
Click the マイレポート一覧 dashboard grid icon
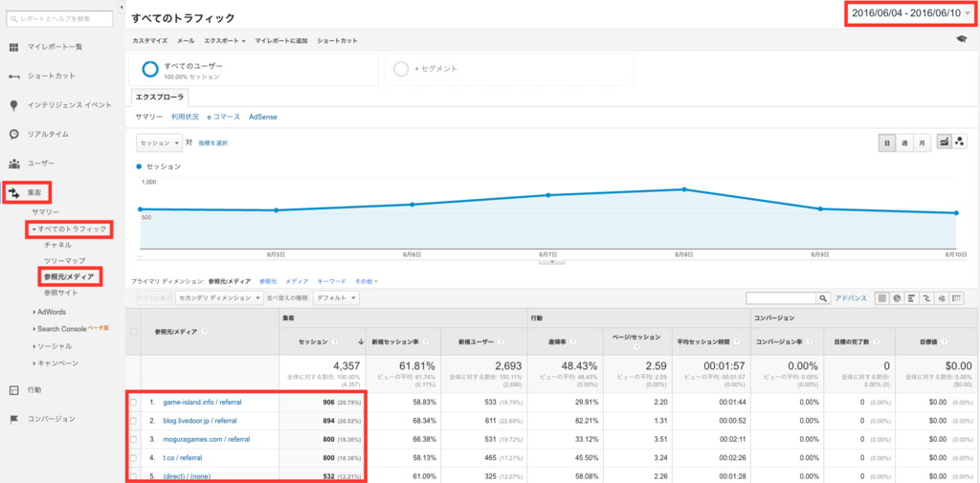[x=13, y=47]
